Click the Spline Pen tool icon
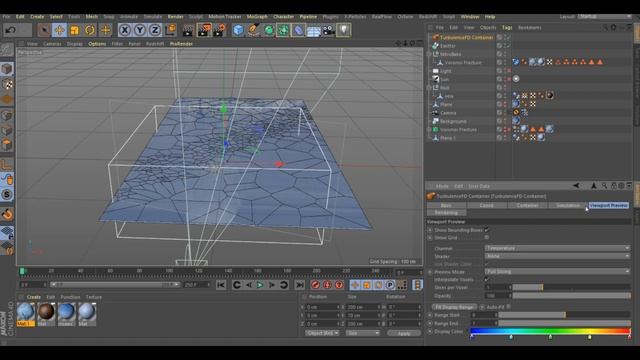 click(x=253, y=30)
